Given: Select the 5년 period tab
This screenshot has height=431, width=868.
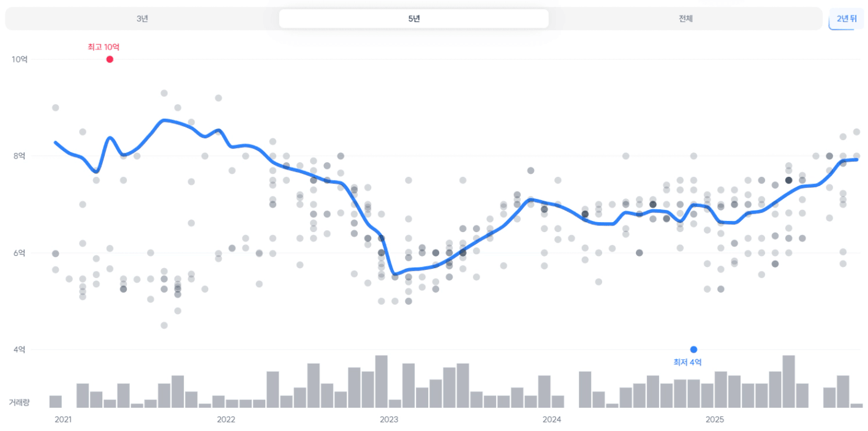Looking at the screenshot, I should tap(413, 18).
